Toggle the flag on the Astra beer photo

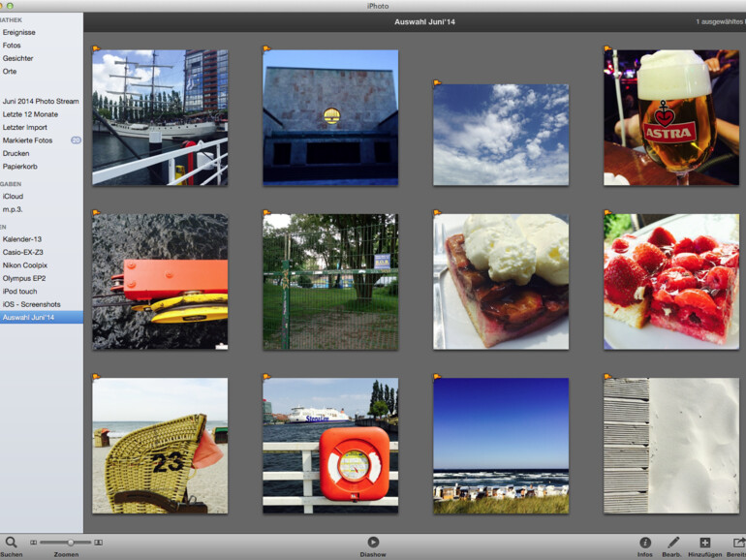(x=607, y=48)
